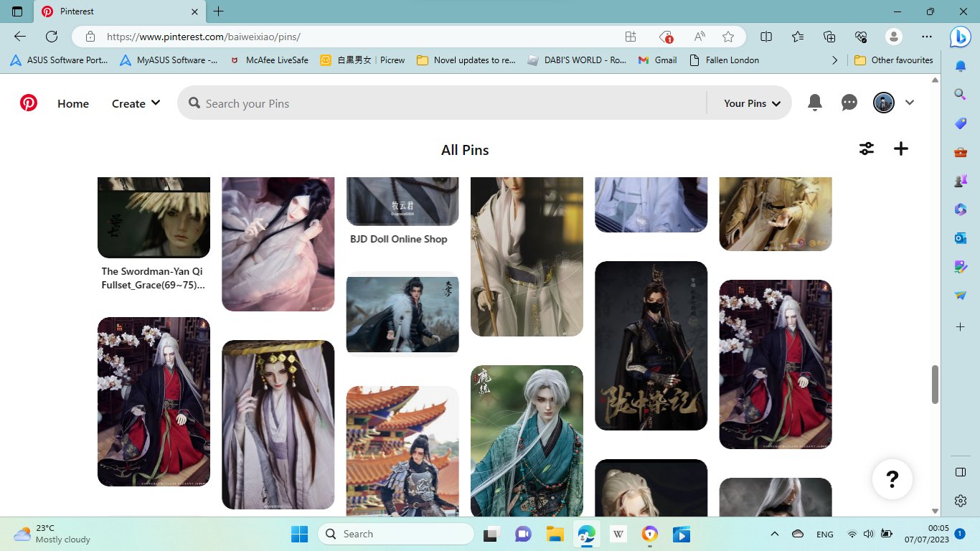The height and width of the screenshot is (551, 980).
Task: Expand the Your Pins search filter dropdown
Action: point(752,103)
